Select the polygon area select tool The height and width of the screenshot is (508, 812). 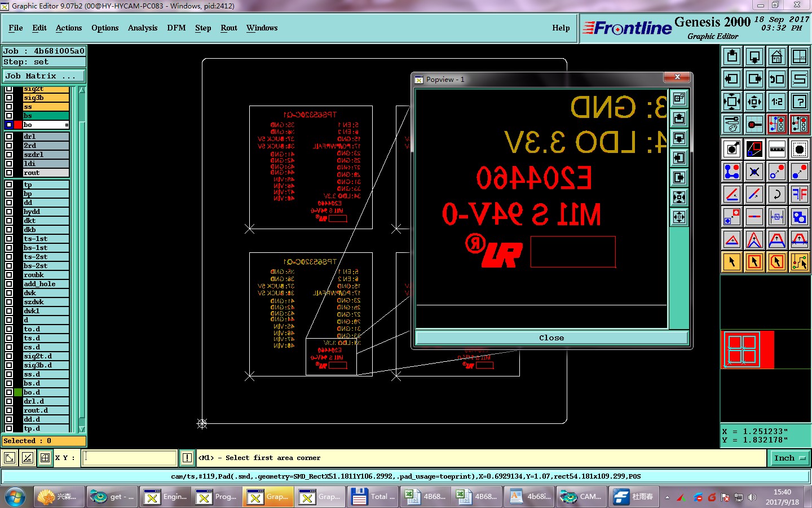[x=777, y=262]
